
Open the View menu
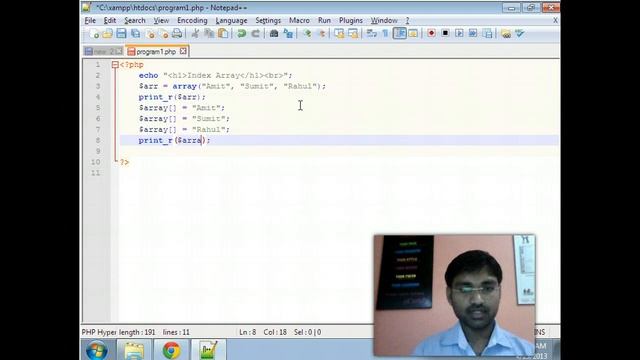coord(161,20)
